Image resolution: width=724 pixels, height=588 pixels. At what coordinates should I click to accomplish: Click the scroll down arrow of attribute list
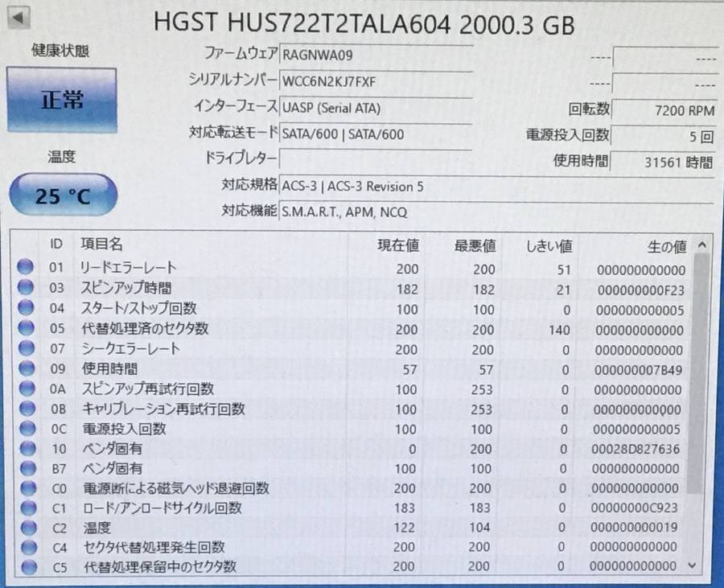click(692, 565)
